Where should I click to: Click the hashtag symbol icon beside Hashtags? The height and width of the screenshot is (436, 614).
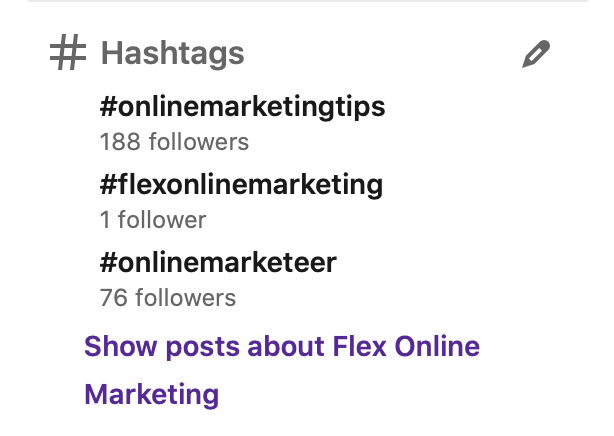(x=68, y=52)
